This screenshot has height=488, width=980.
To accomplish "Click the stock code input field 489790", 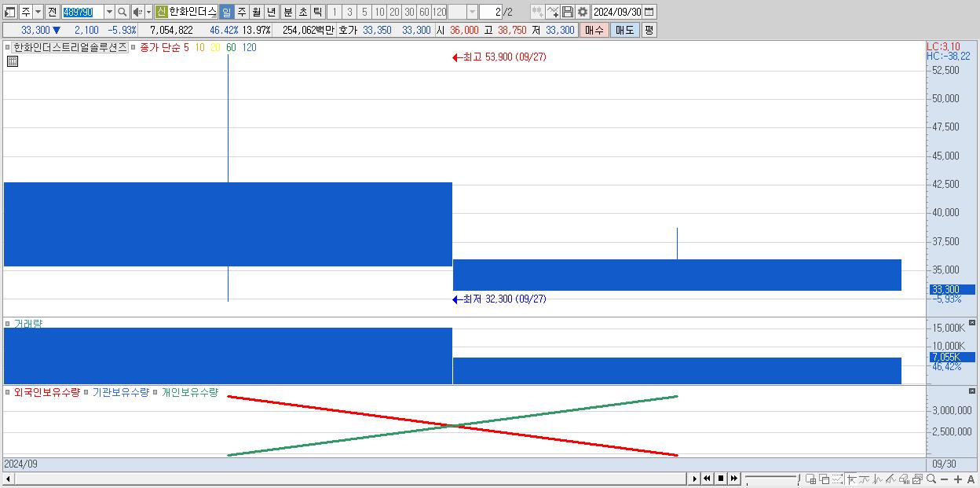I will (x=83, y=12).
